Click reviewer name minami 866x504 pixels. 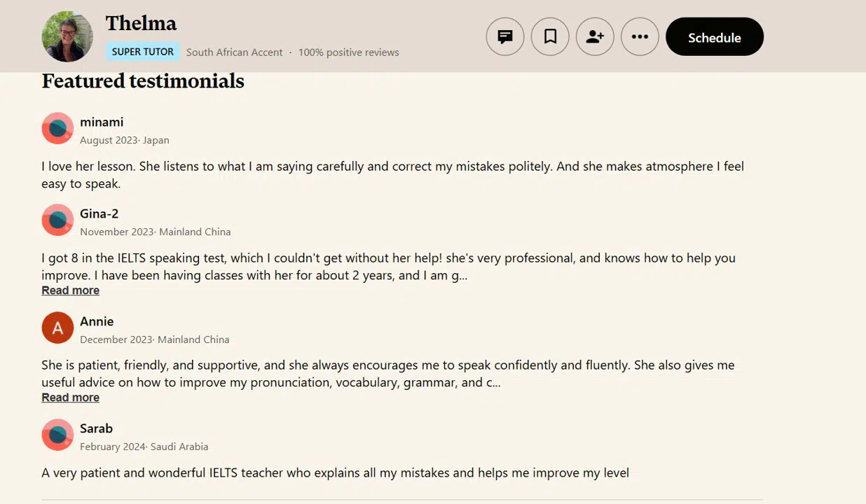[102, 122]
